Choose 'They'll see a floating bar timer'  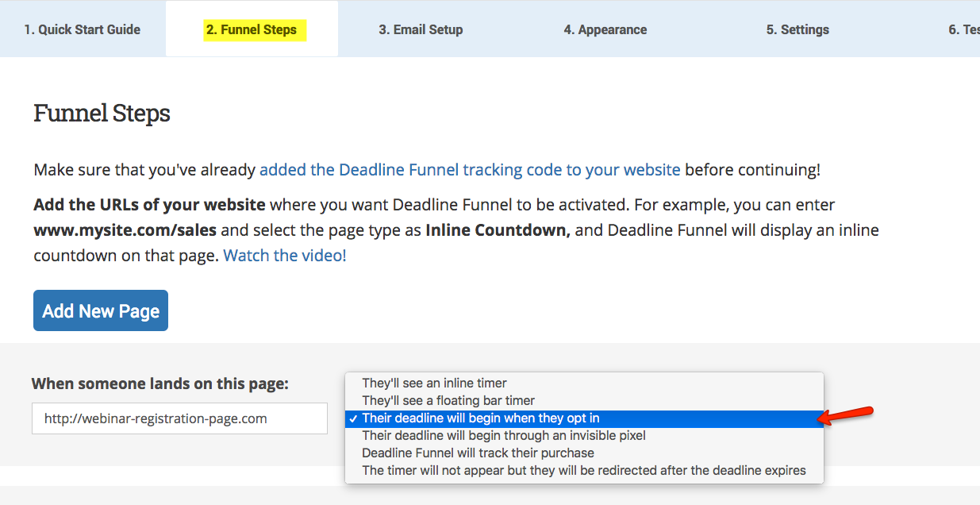(x=585, y=400)
